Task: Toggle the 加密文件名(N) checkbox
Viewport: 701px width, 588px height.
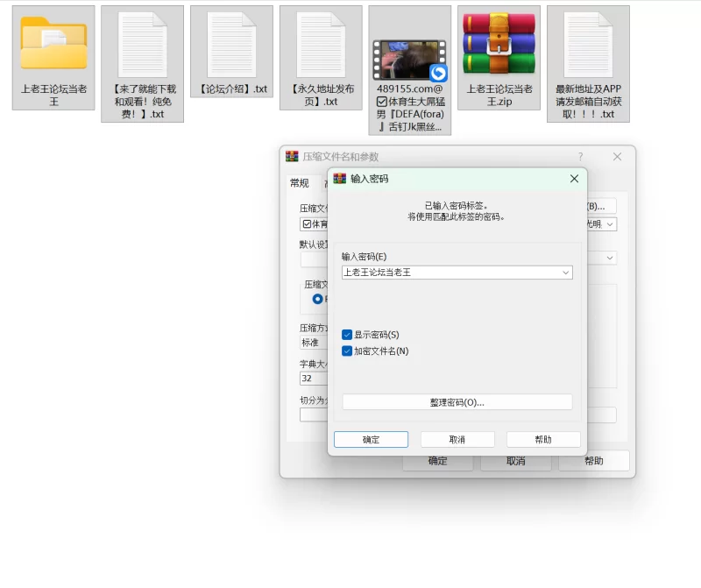Action: click(348, 351)
